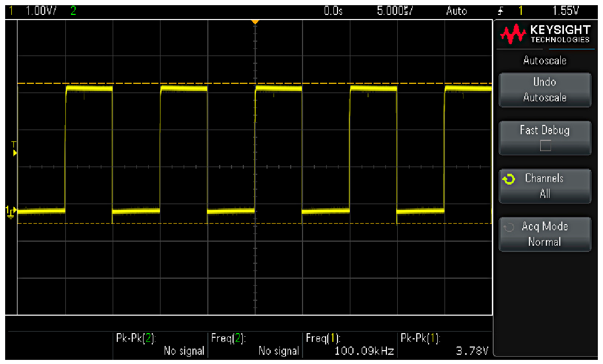
Task: Select the orange trigger time reference marker
Action: 255,22
